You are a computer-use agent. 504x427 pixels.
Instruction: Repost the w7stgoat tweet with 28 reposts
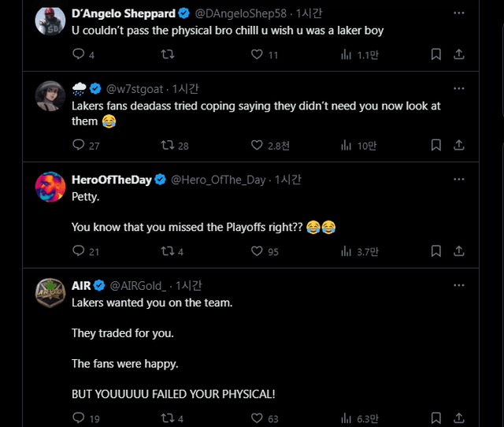coord(167,145)
